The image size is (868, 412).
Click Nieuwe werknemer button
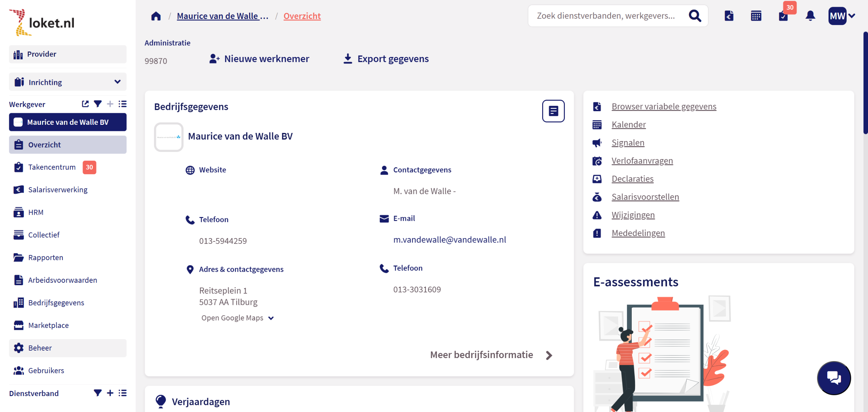[x=259, y=59]
